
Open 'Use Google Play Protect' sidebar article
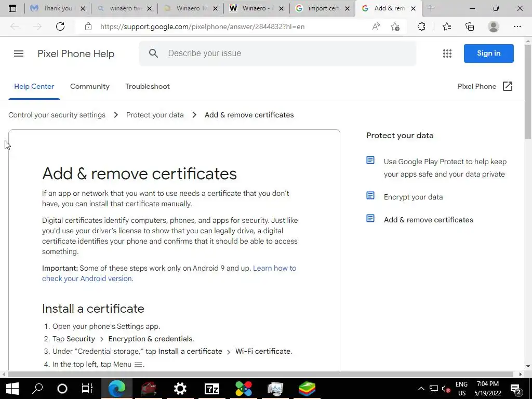445,168
